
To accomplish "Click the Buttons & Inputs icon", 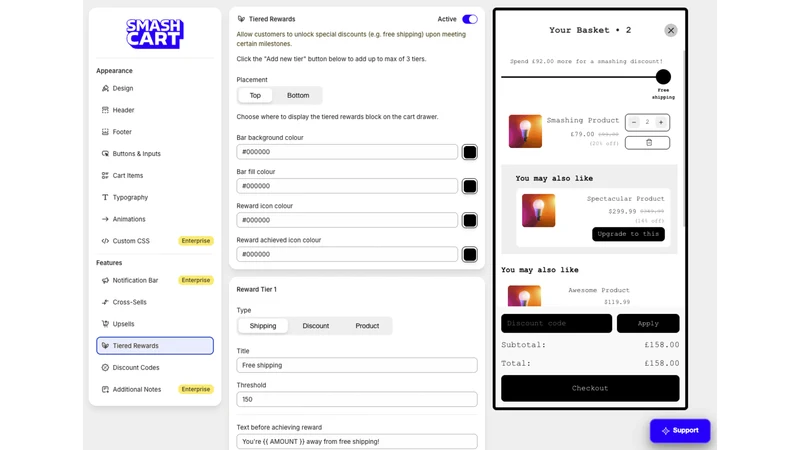I will tap(105, 154).
